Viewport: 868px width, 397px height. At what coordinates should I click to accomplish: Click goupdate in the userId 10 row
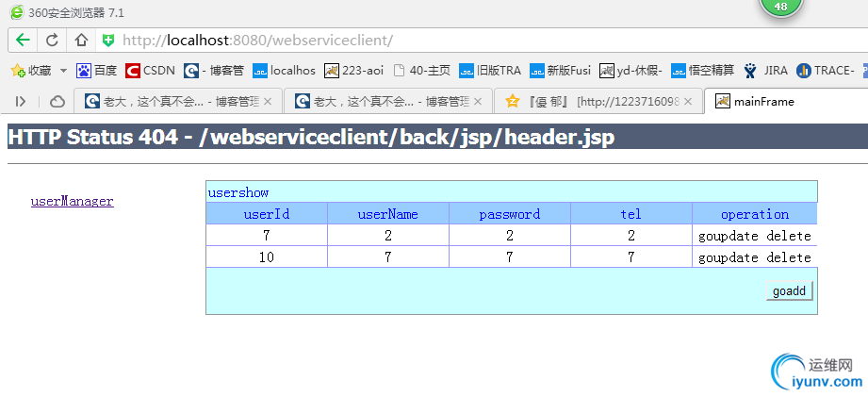coord(728,258)
